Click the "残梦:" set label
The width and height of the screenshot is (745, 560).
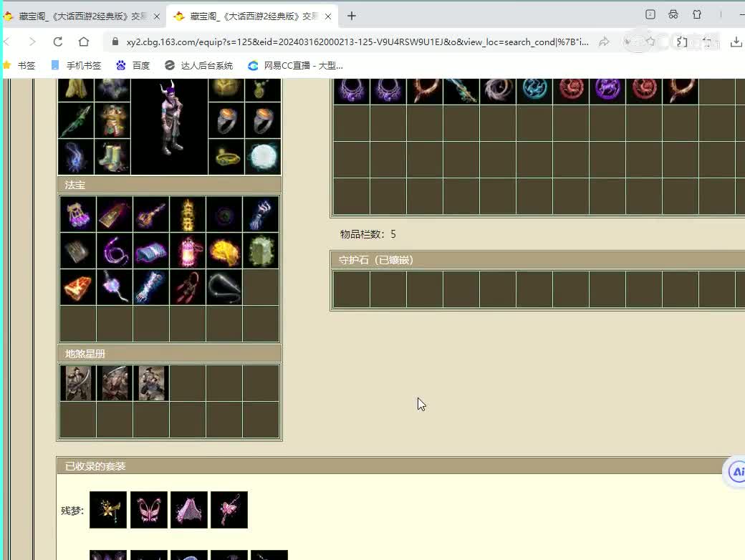[72, 511]
